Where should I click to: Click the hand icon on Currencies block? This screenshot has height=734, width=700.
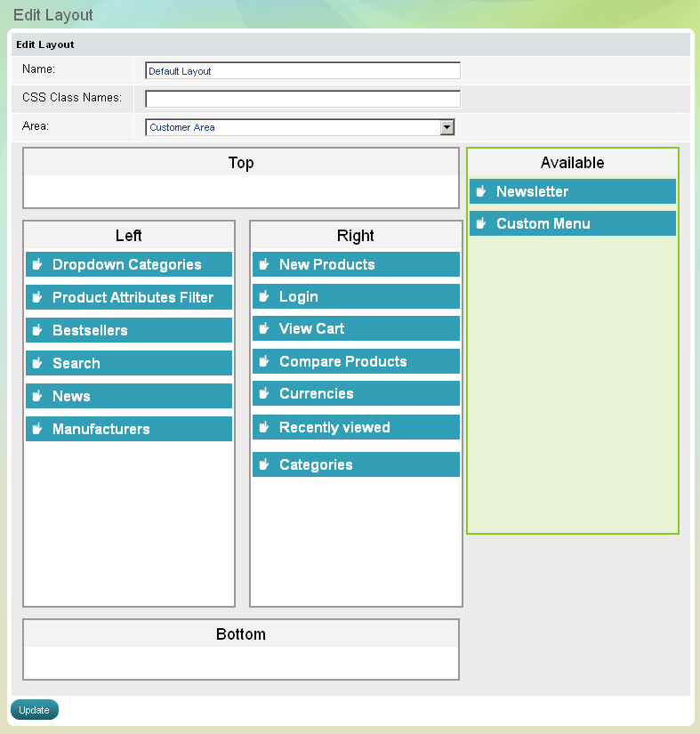(264, 393)
